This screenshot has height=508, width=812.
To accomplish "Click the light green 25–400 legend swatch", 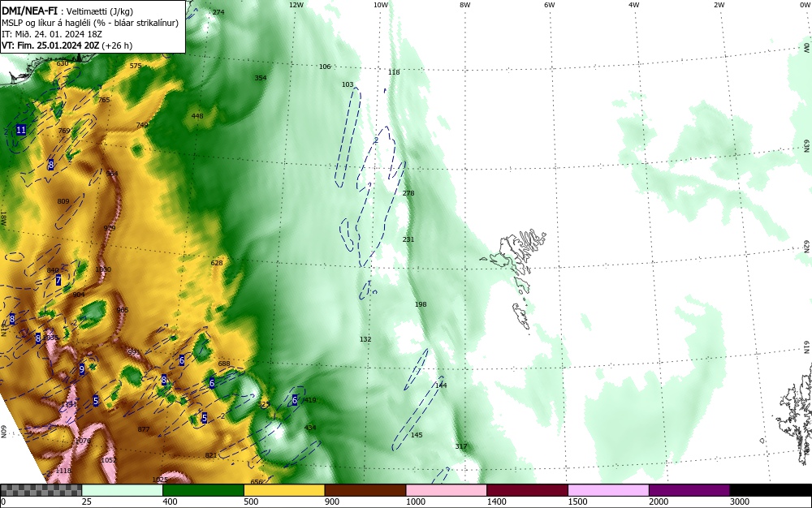I will (x=123, y=490).
